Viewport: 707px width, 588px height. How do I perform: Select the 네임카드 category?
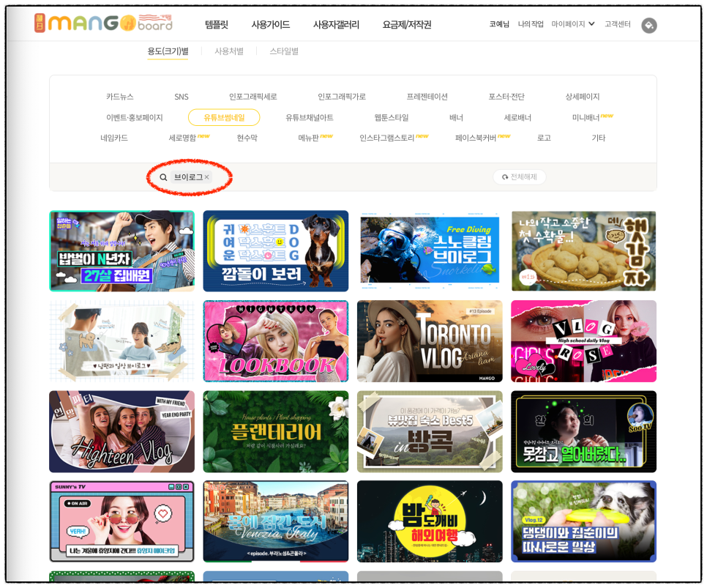coord(114,138)
